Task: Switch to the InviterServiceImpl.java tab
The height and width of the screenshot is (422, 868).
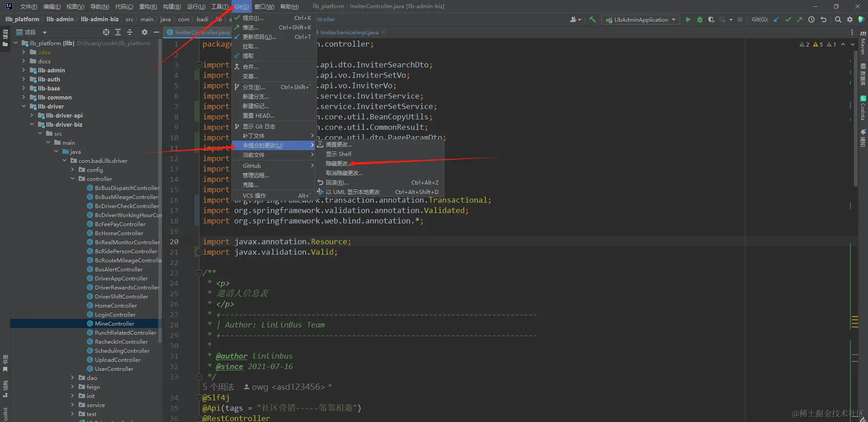Action: pyautogui.click(x=349, y=33)
